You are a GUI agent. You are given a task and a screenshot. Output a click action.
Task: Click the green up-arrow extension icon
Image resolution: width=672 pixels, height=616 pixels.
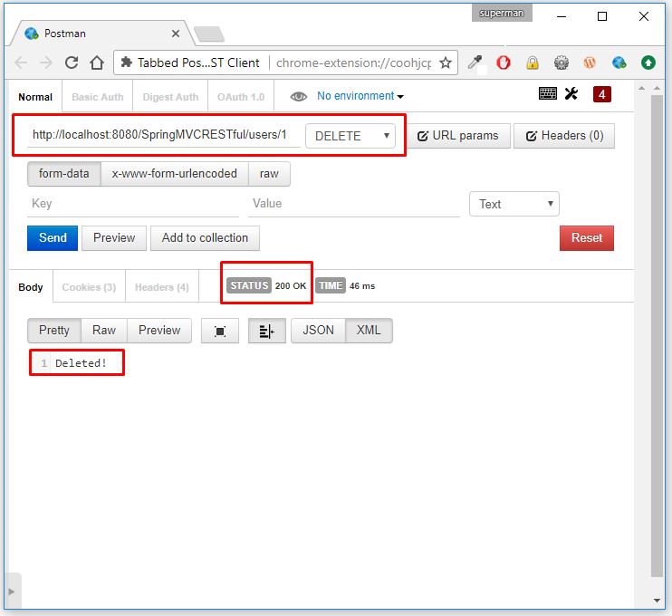point(648,63)
